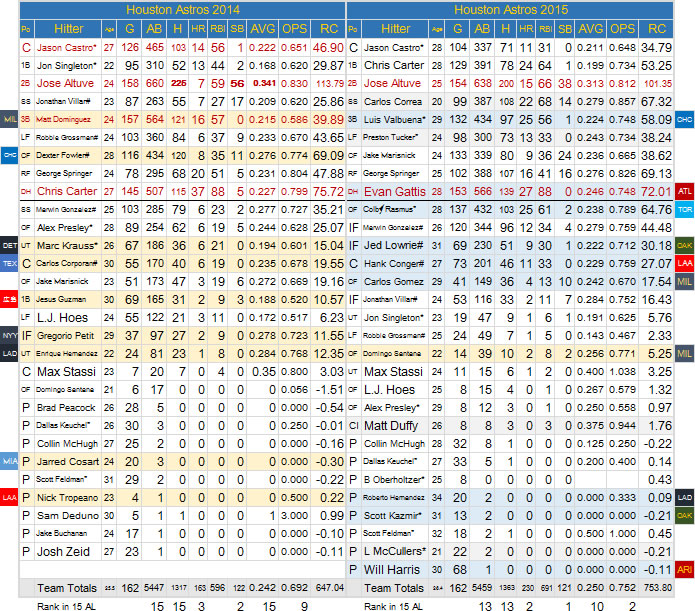Click the 753.80 team RC total
The height and width of the screenshot is (611, 695).
[657, 588]
